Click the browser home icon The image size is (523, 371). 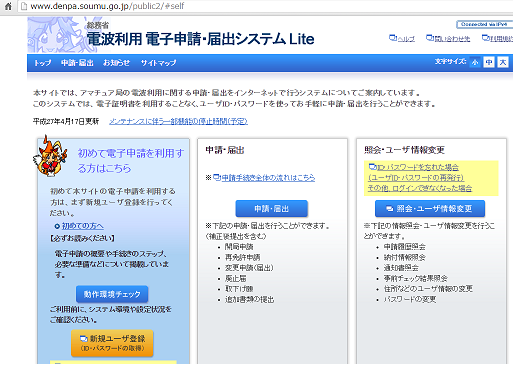click(x=8, y=6)
